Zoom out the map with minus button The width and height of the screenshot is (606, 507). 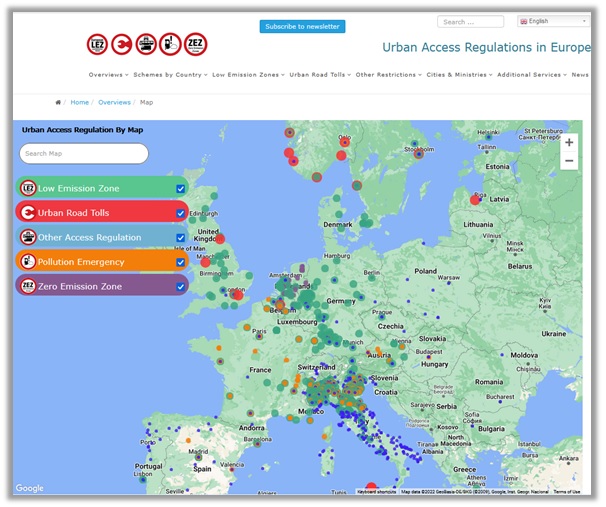click(x=569, y=161)
